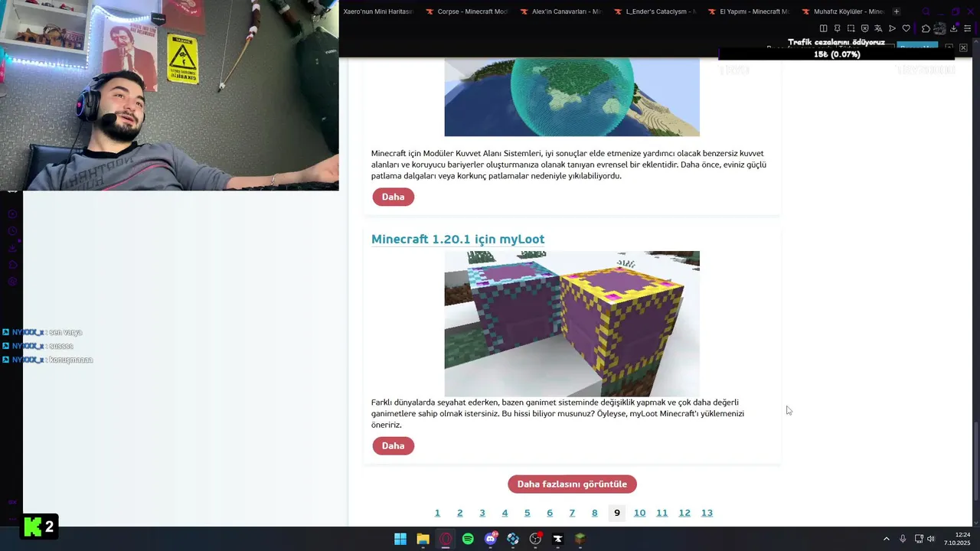This screenshot has height=551, width=980.
Task: Click microphone icon in system tray
Action: coord(903,539)
